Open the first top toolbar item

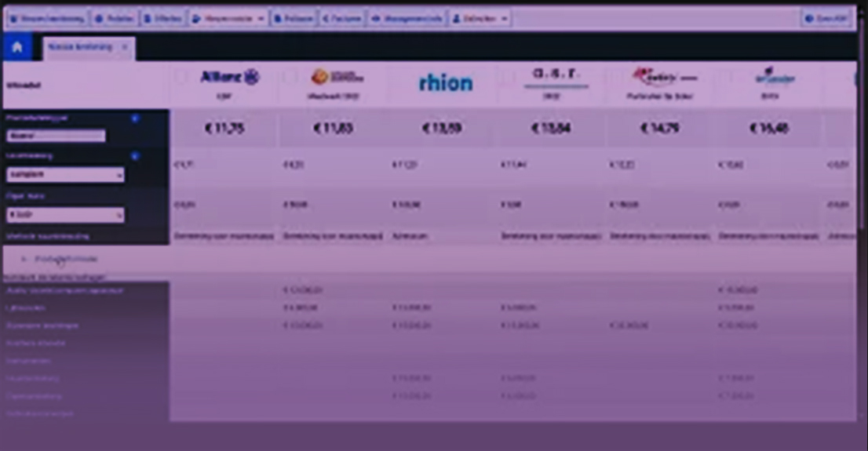pos(47,18)
